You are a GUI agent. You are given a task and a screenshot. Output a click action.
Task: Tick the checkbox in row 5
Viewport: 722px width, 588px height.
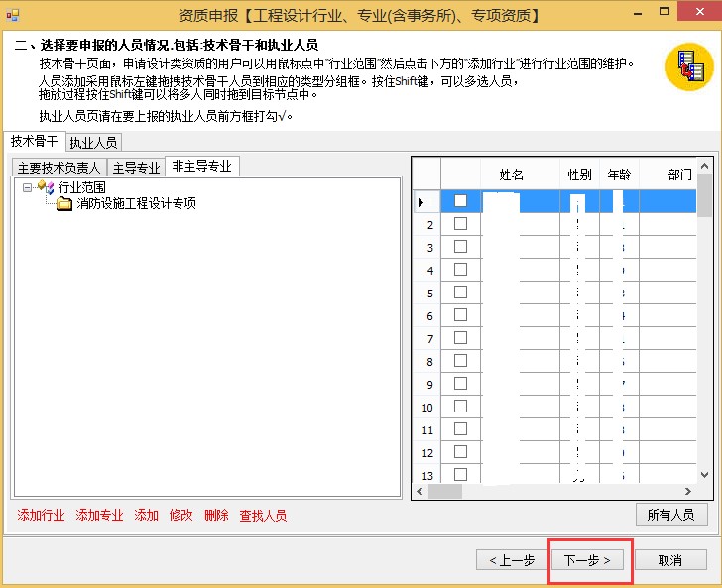click(x=460, y=293)
